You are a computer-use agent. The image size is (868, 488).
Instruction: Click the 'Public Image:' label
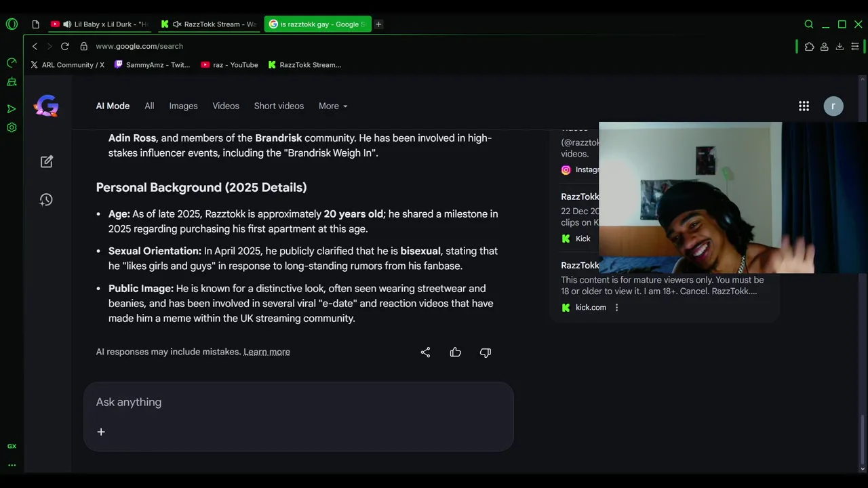point(141,288)
